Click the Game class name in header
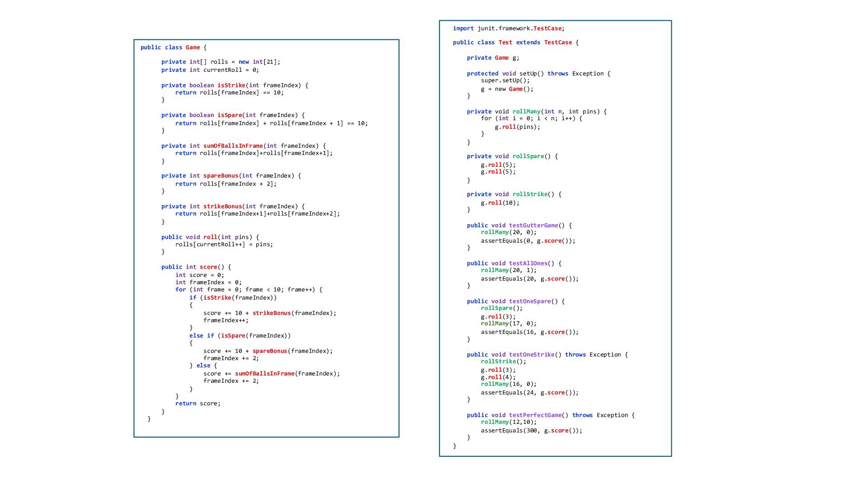The image size is (868, 488). pyautogui.click(x=193, y=47)
